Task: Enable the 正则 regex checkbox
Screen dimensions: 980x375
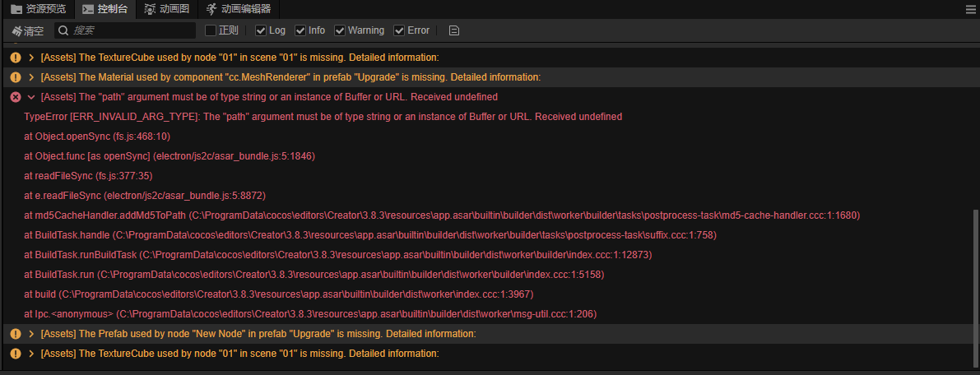Action: point(211,30)
